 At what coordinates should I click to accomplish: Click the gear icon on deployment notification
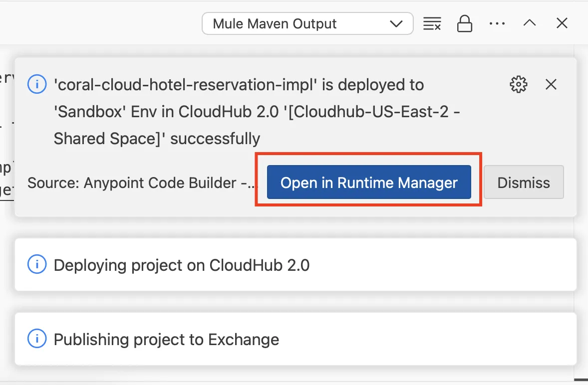click(519, 85)
